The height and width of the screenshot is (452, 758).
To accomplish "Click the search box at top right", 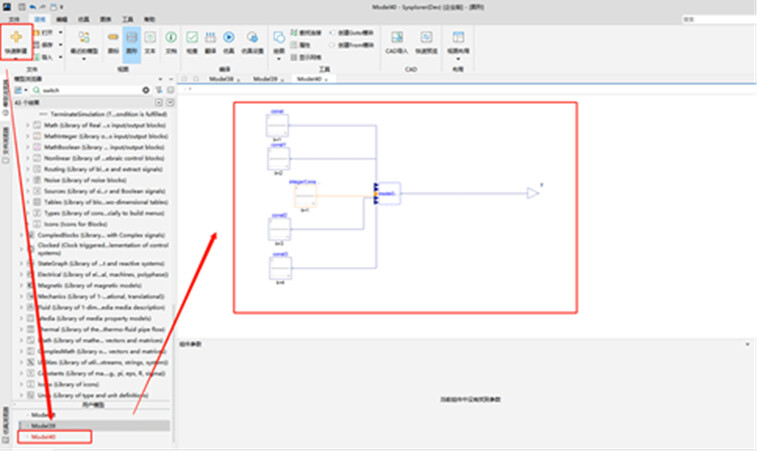I will 719,19.
